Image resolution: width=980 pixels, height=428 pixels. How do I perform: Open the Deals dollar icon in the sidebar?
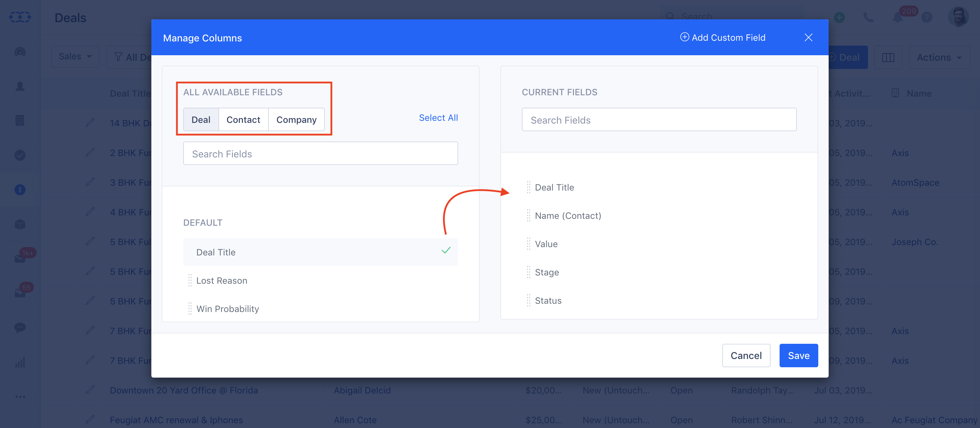coord(20,190)
